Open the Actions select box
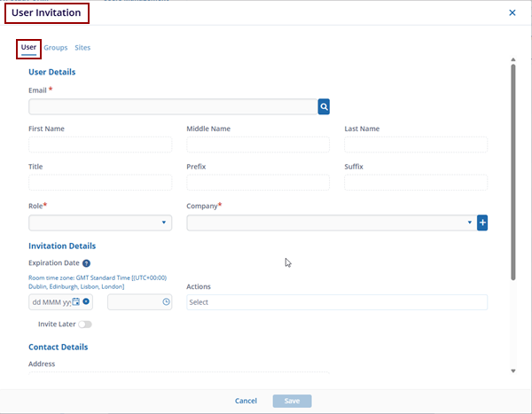532x414 pixels. click(337, 302)
